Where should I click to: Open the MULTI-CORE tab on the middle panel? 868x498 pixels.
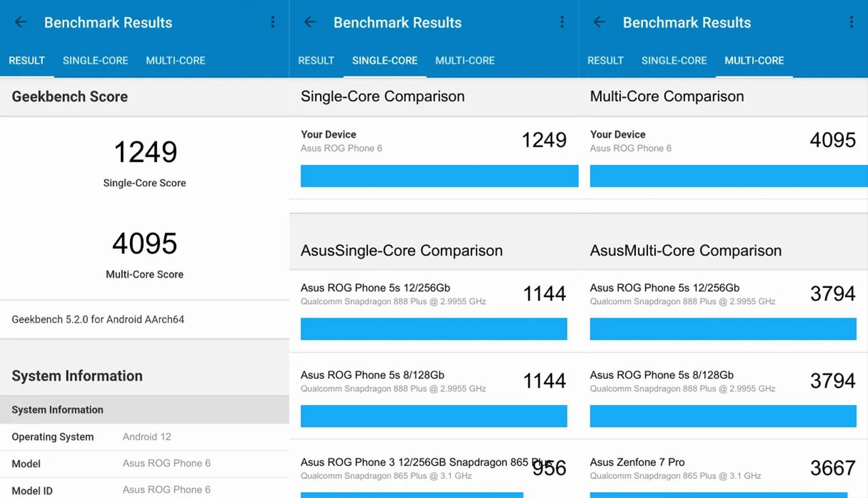click(x=465, y=60)
